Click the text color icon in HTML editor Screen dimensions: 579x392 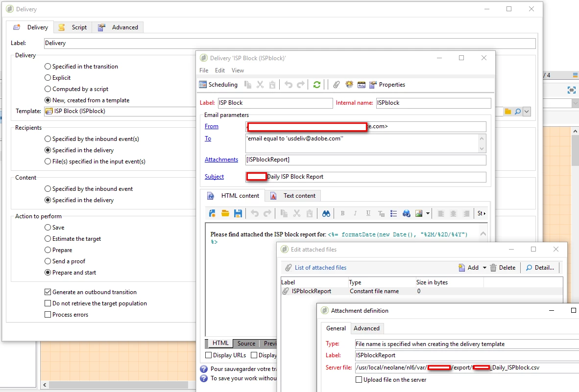tap(381, 213)
